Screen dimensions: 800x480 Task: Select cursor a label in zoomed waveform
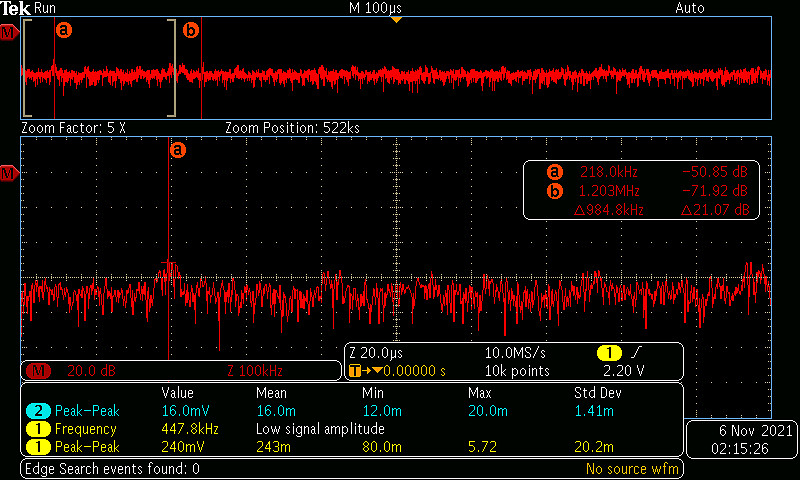pyautogui.click(x=177, y=150)
